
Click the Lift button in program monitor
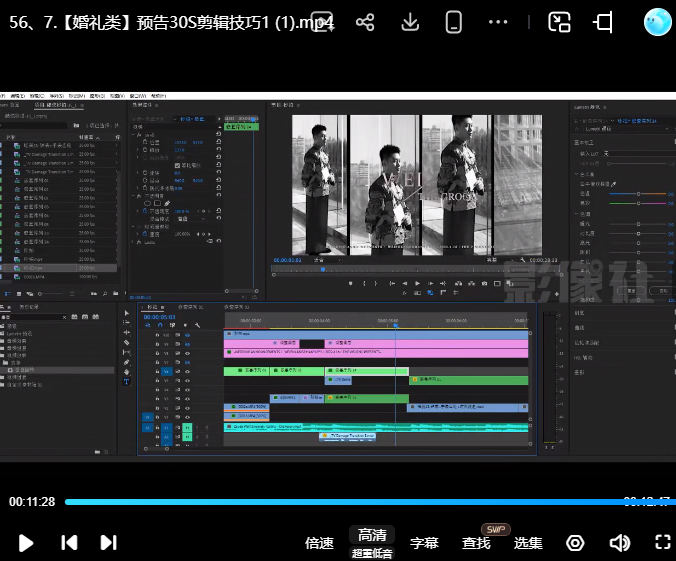[x=459, y=284]
